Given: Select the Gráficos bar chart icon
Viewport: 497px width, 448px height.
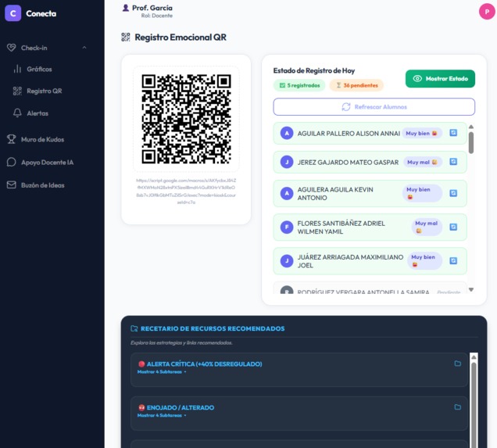Looking at the screenshot, I should pyautogui.click(x=17, y=69).
